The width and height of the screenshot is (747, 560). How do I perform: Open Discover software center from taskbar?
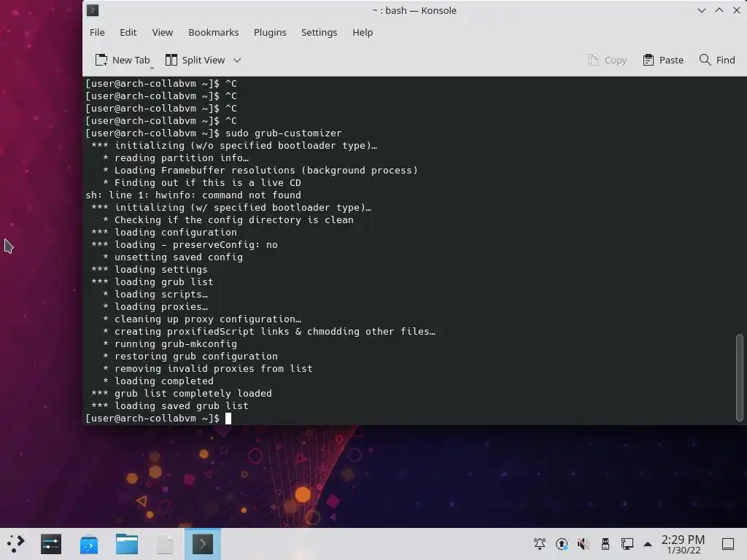click(88, 544)
